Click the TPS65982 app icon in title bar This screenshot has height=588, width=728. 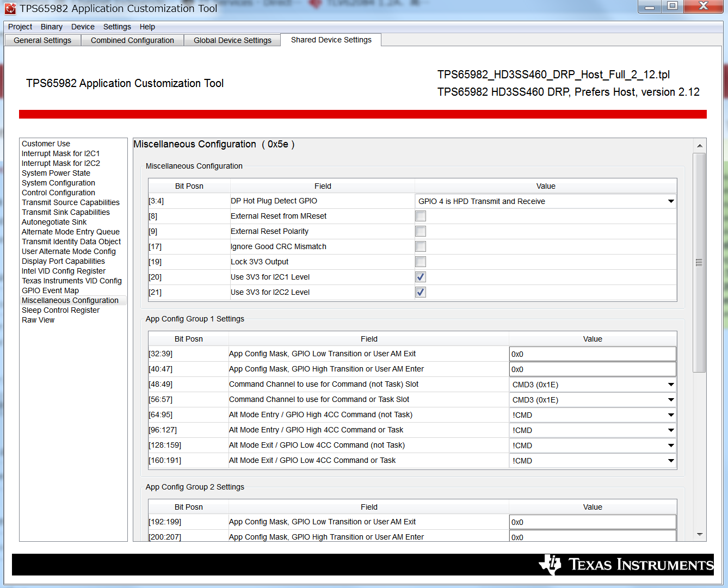(10, 8)
